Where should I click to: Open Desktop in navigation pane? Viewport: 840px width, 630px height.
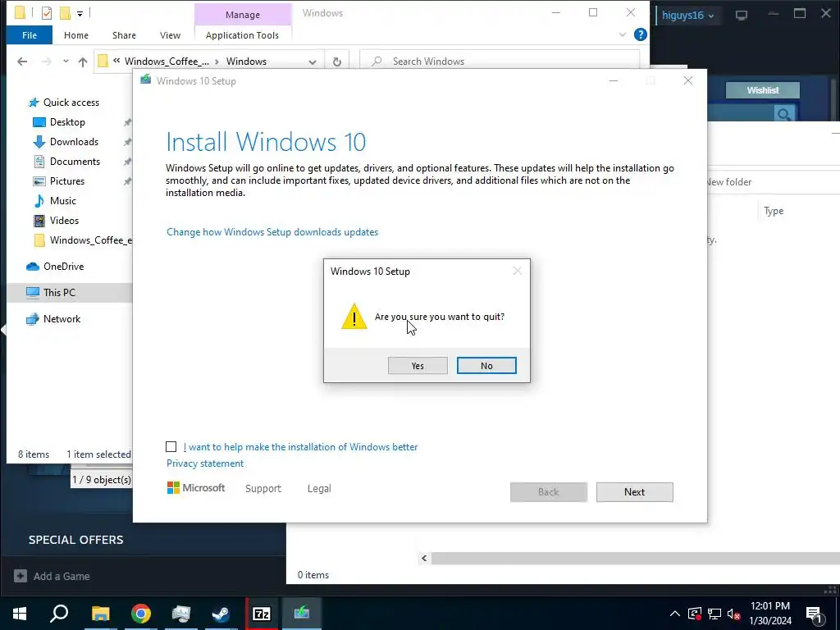(67, 122)
